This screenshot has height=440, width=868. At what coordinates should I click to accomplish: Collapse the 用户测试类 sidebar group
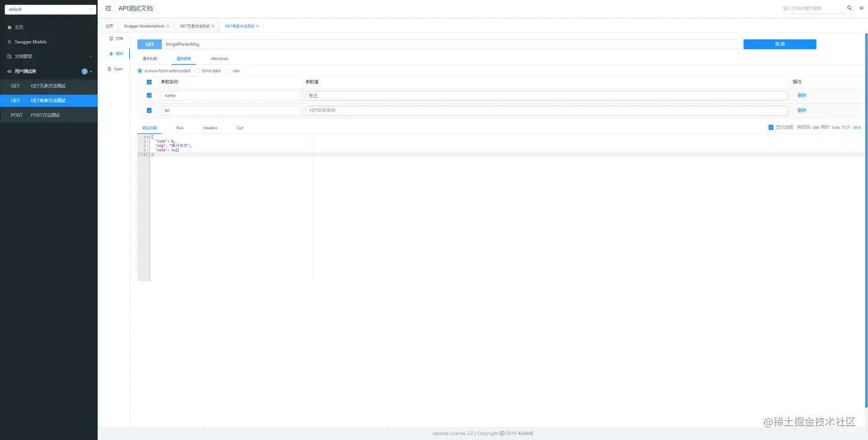[x=49, y=71]
